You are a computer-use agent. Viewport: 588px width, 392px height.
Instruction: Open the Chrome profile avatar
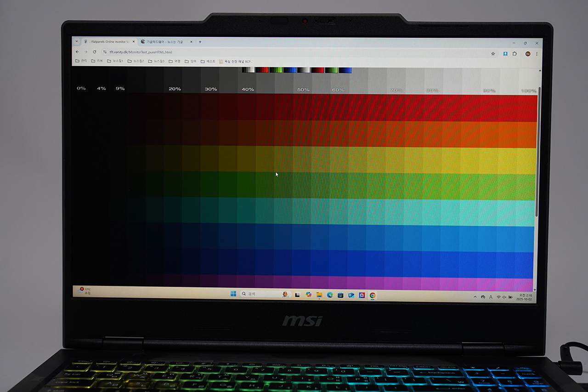(528, 54)
